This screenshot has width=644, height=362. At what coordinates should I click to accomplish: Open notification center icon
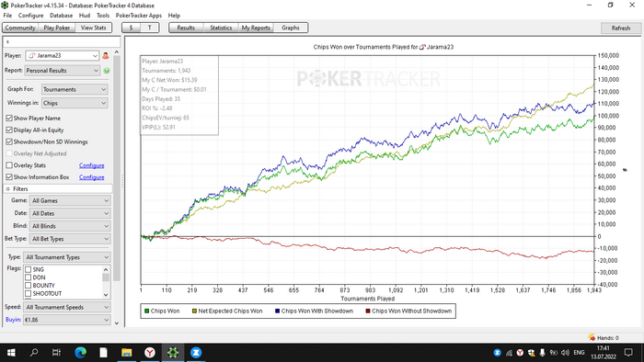coord(628,352)
